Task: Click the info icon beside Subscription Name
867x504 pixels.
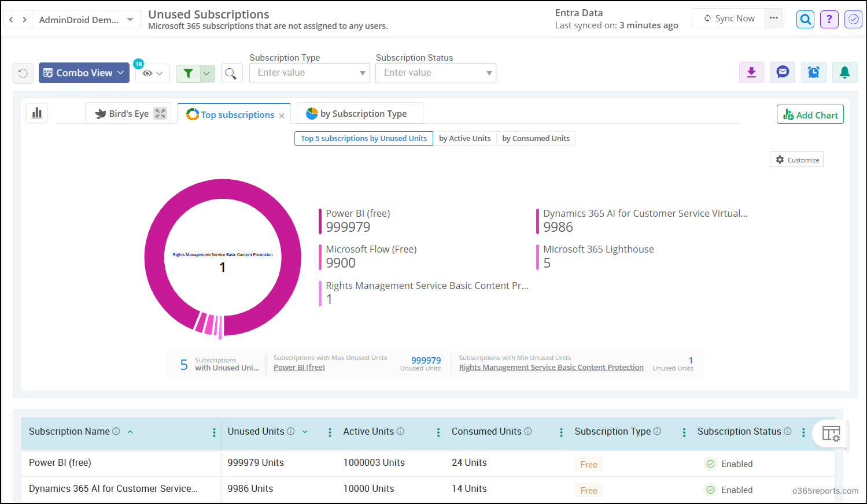Action: 116,431
